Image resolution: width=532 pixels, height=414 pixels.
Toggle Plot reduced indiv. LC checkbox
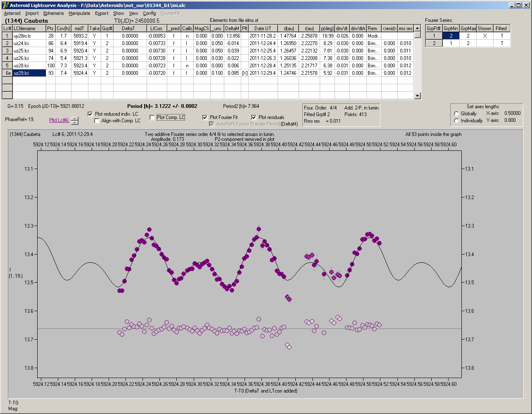point(90,114)
